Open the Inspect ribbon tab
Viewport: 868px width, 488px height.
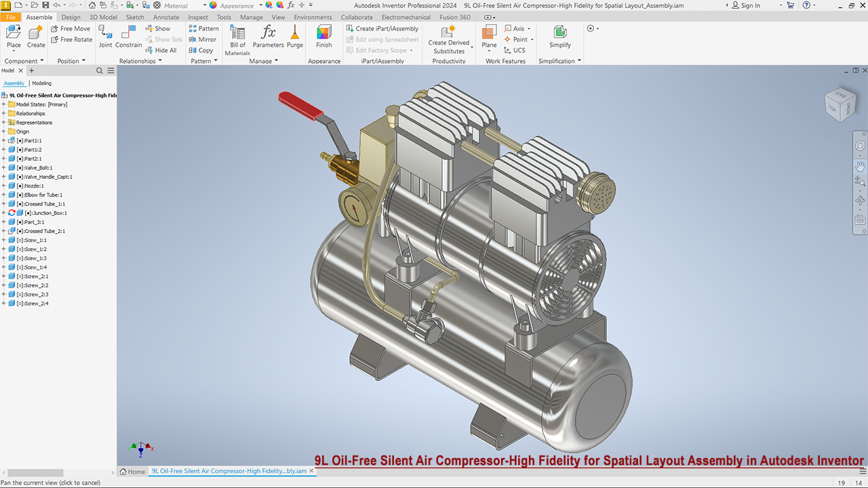point(198,17)
